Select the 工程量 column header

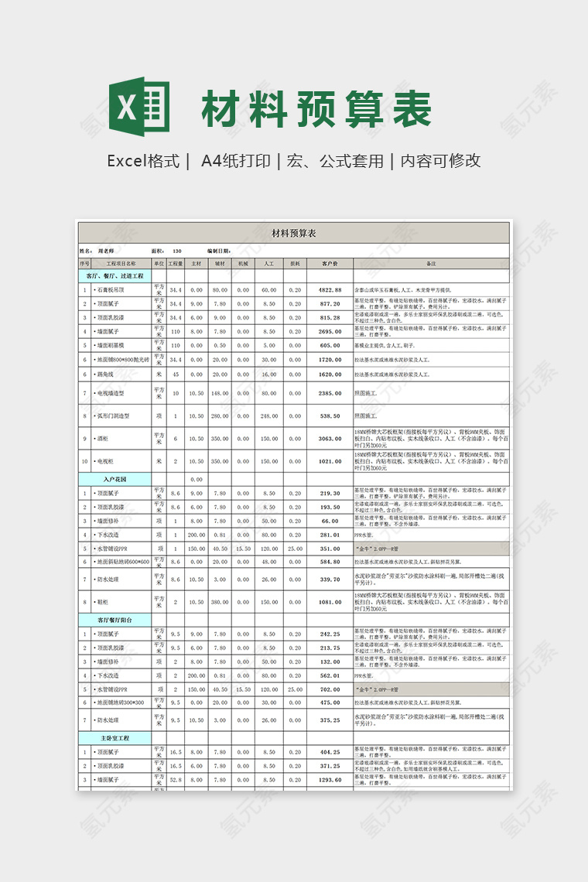pyautogui.click(x=176, y=263)
